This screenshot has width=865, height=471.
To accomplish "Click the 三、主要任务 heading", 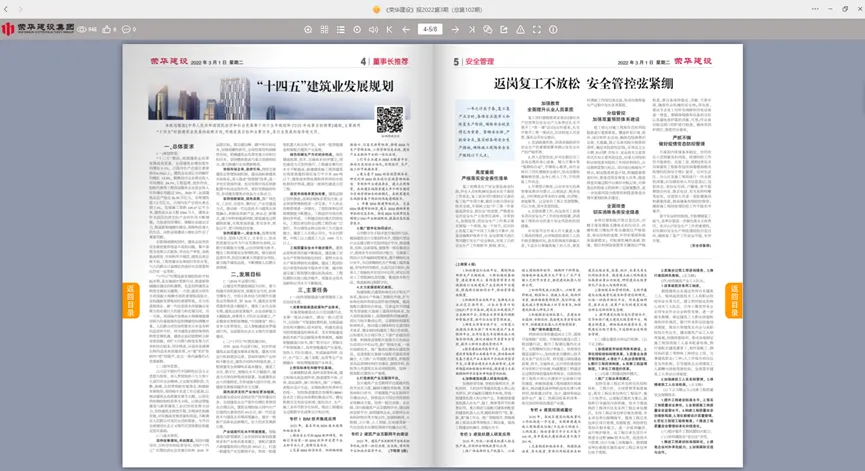I will click(x=313, y=290).
